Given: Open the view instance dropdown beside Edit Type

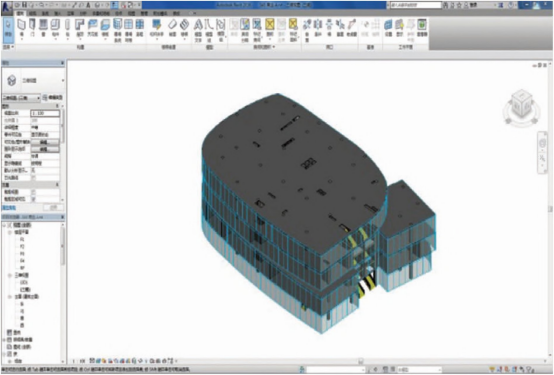Looking at the screenshot, I should pyautogui.click(x=21, y=98).
